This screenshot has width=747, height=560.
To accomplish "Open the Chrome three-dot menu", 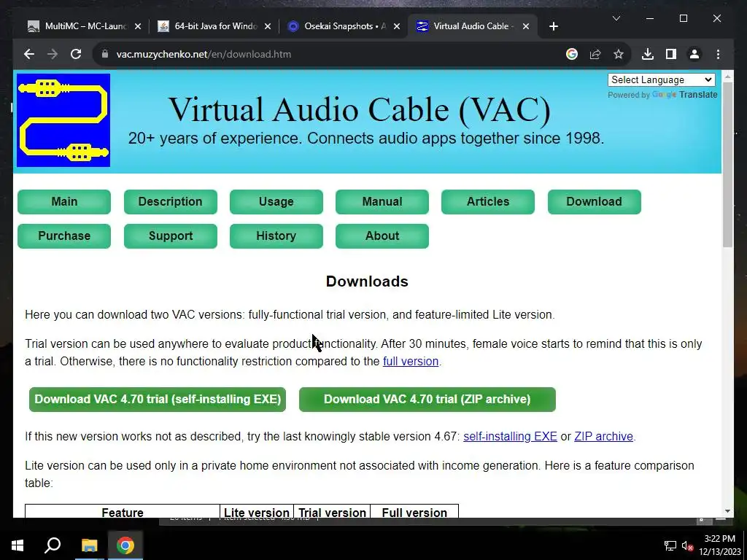I will (718, 54).
